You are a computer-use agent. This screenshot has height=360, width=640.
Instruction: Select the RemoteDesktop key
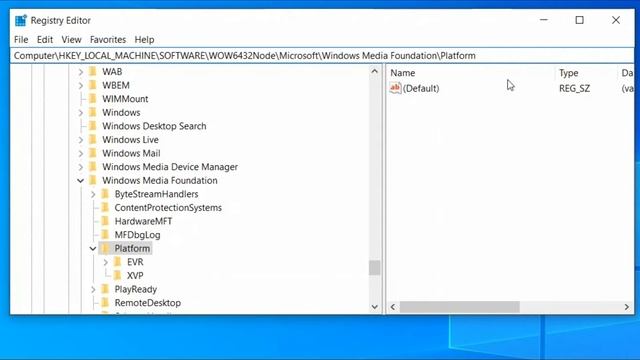[148, 303]
